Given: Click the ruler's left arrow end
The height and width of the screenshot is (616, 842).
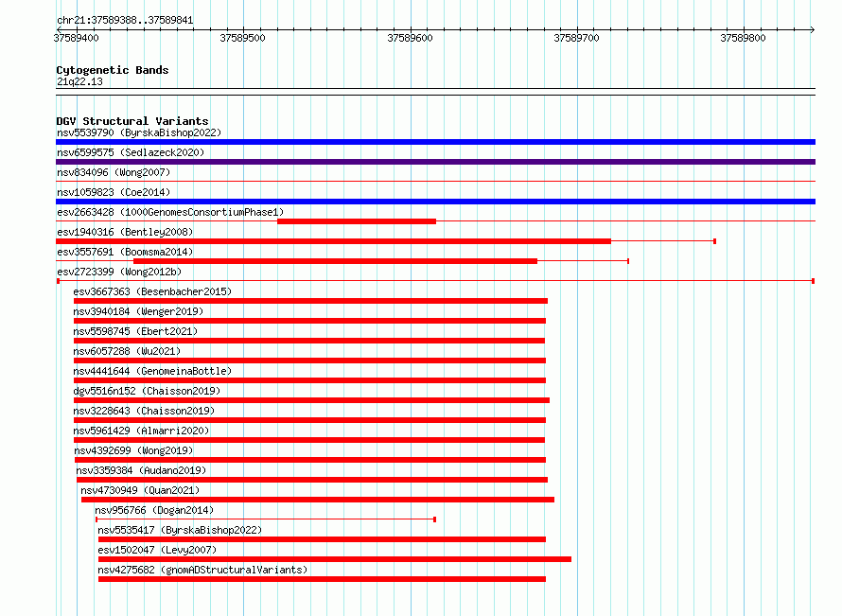Looking at the screenshot, I should coord(59,29).
